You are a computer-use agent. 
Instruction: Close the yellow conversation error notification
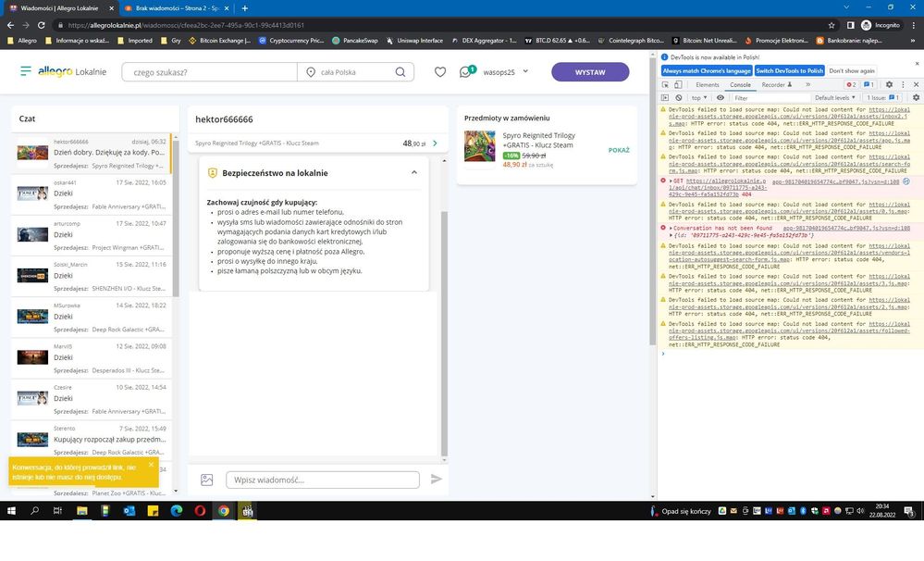point(152,465)
